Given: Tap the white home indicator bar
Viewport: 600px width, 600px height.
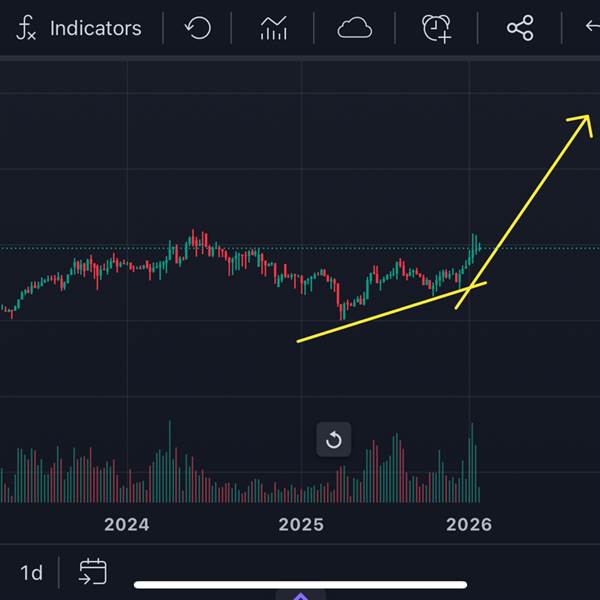Looking at the screenshot, I should 300,585.
